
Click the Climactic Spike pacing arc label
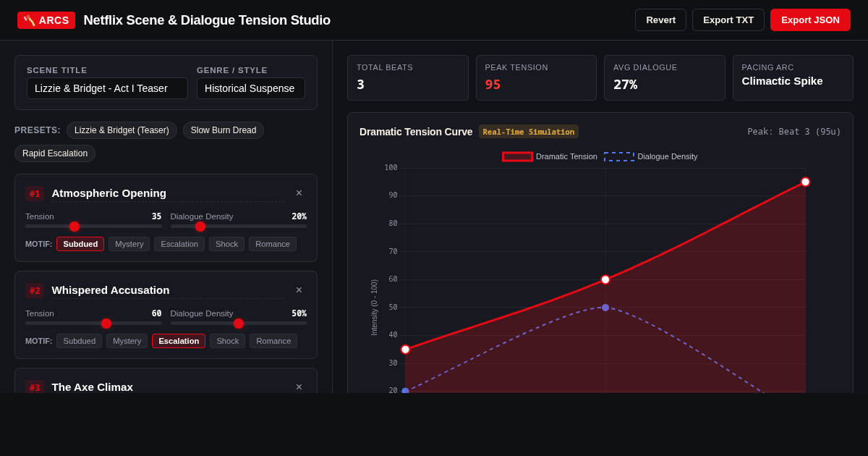tap(782, 81)
